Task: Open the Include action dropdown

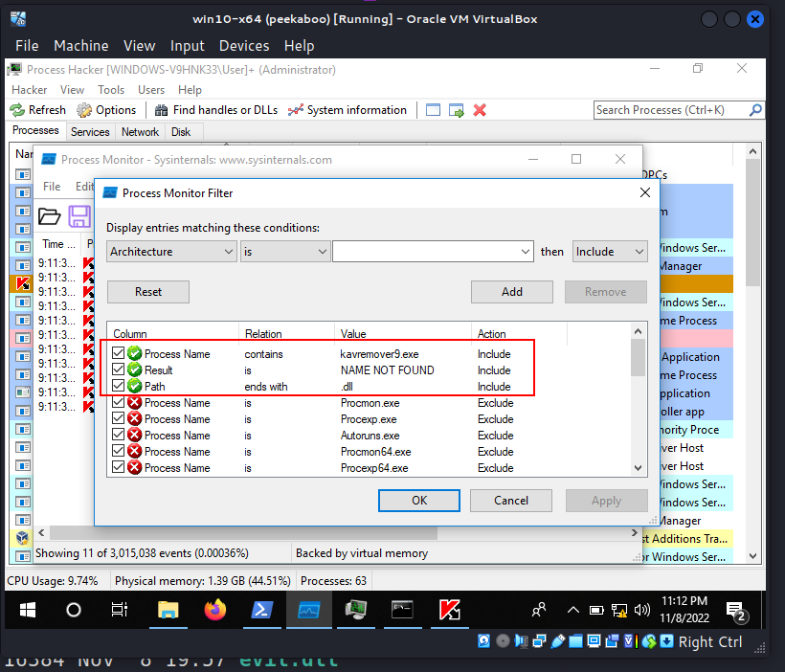Action: coord(610,252)
